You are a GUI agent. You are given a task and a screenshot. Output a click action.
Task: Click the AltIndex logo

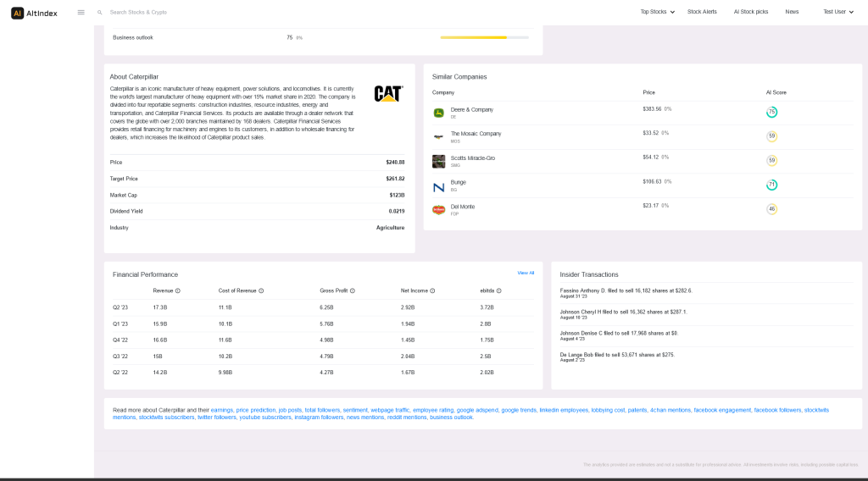point(34,13)
